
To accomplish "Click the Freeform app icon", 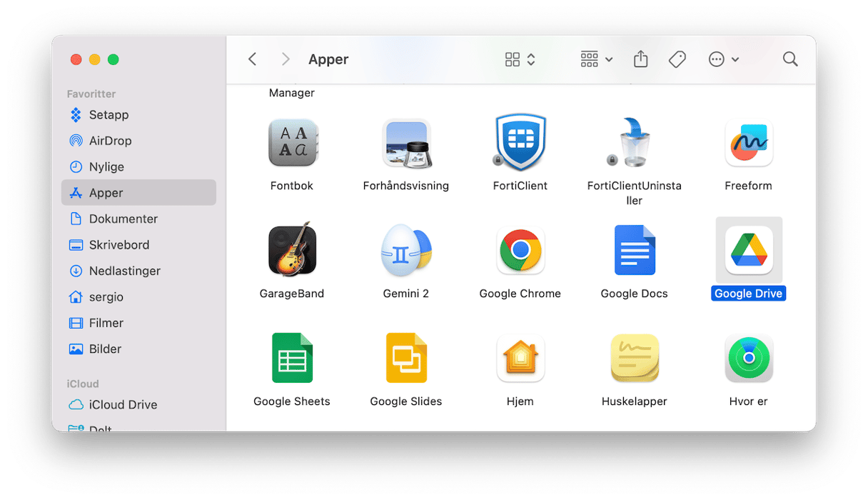I will click(x=748, y=143).
